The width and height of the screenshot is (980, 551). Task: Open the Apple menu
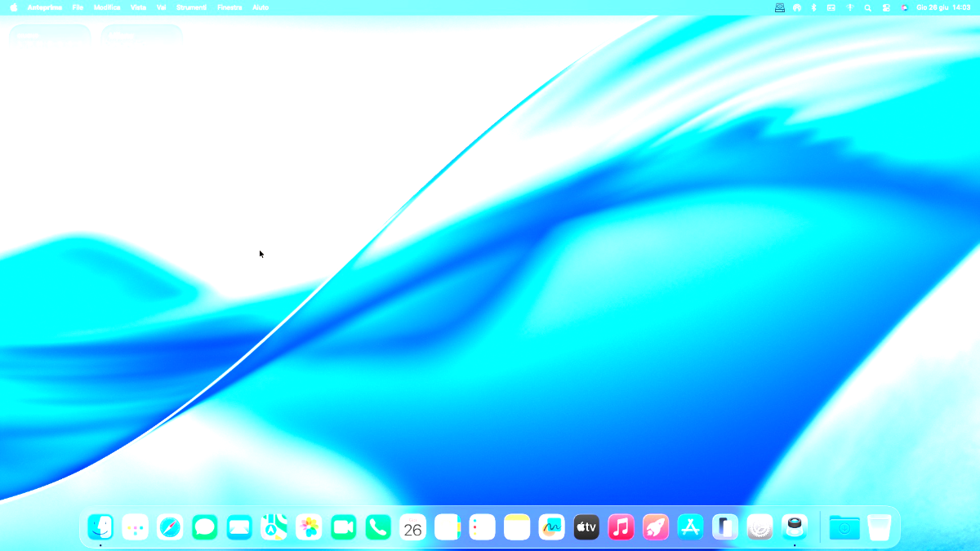coord(14,7)
